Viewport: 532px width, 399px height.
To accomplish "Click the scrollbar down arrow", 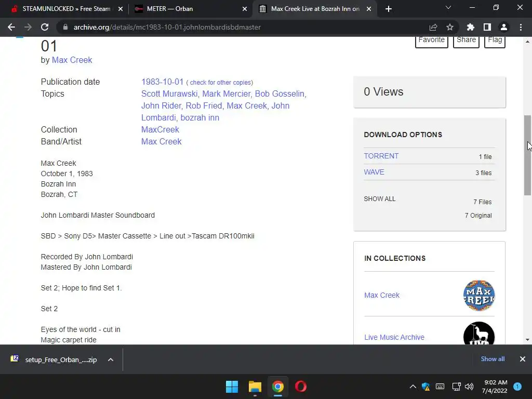I will coord(527,340).
